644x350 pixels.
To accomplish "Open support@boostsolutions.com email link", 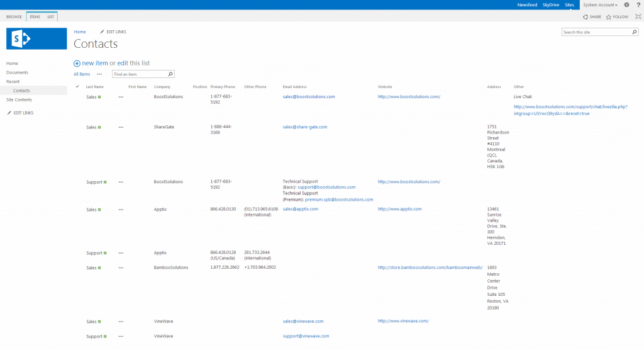I will (x=326, y=187).
